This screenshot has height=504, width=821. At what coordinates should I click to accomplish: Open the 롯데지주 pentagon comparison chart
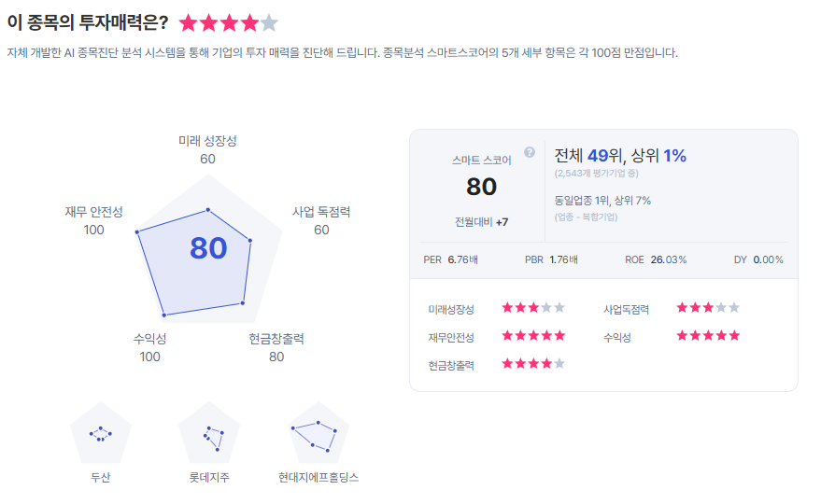point(209,433)
